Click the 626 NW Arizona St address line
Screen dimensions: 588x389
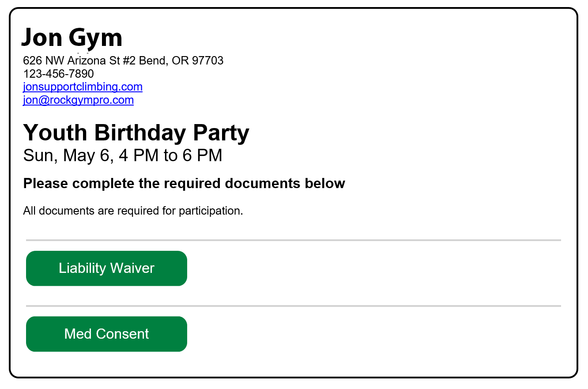(123, 60)
